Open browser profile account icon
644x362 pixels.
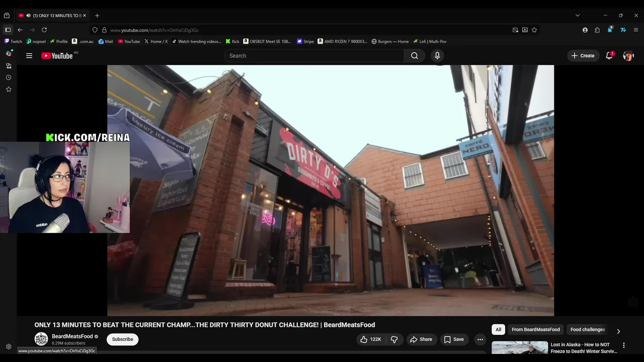click(585, 30)
